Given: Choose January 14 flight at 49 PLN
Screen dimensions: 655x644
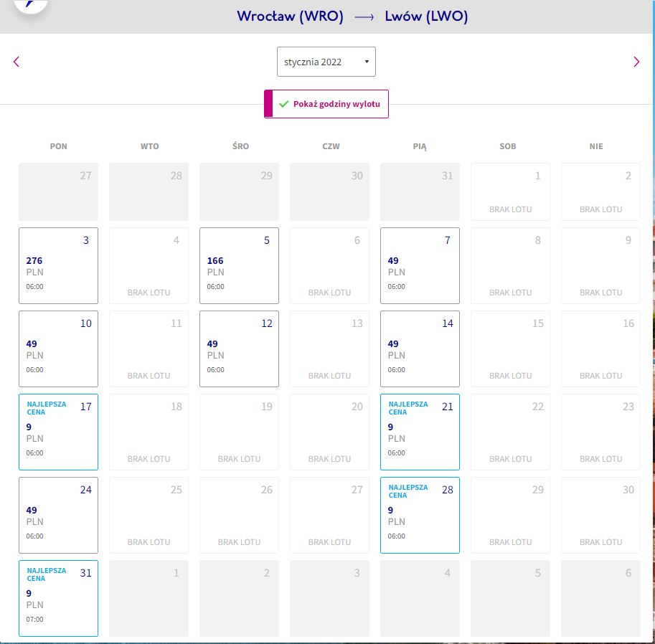Looking at the screenshot, I should pyautogui.click(x=420, y=349).
